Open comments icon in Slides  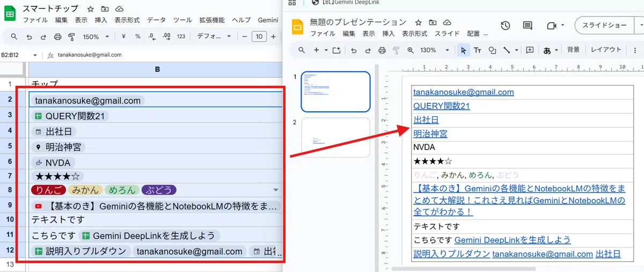pos(528,26)
